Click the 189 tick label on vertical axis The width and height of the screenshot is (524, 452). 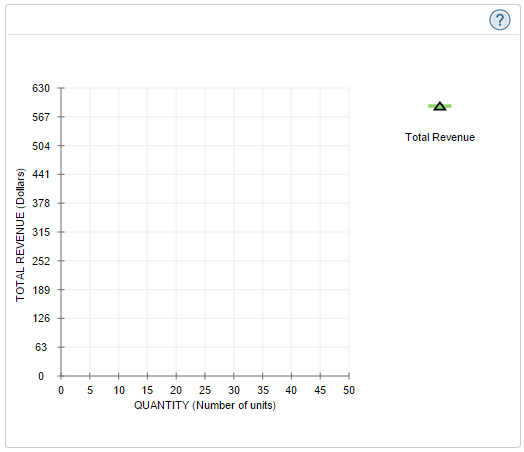click(41, 290)
